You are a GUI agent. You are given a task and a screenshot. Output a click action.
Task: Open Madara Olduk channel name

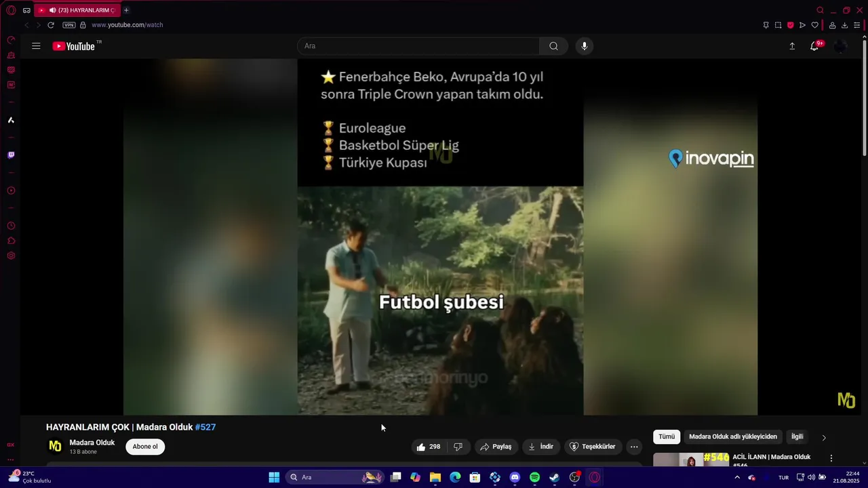[x=92, y=443]
